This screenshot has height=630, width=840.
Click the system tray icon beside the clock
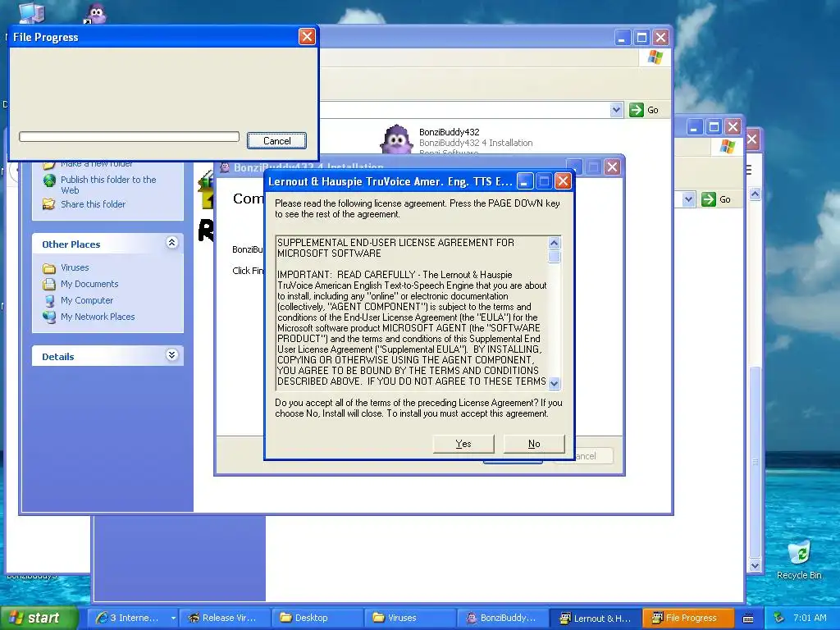tap(779, 618)
